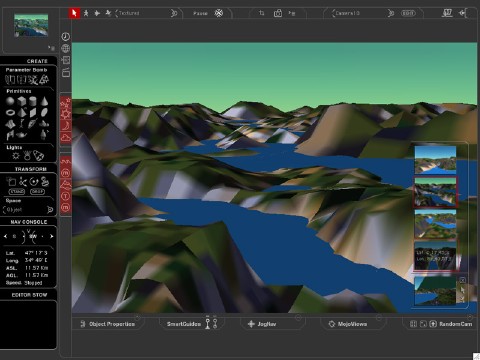Open the clock time icon in left strip
Image resolution: width=480 pixels, height=360 pixels.
[66, 36]
